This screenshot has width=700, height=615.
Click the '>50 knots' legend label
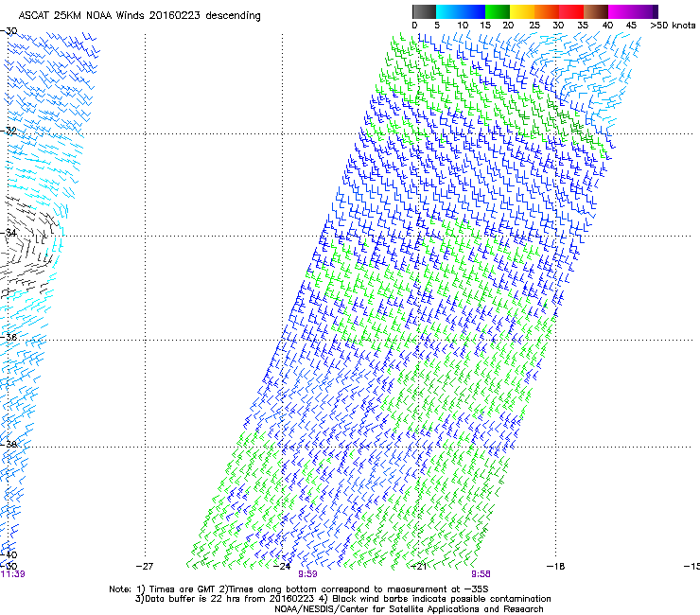pyautogui.click(x=673, y=26)
